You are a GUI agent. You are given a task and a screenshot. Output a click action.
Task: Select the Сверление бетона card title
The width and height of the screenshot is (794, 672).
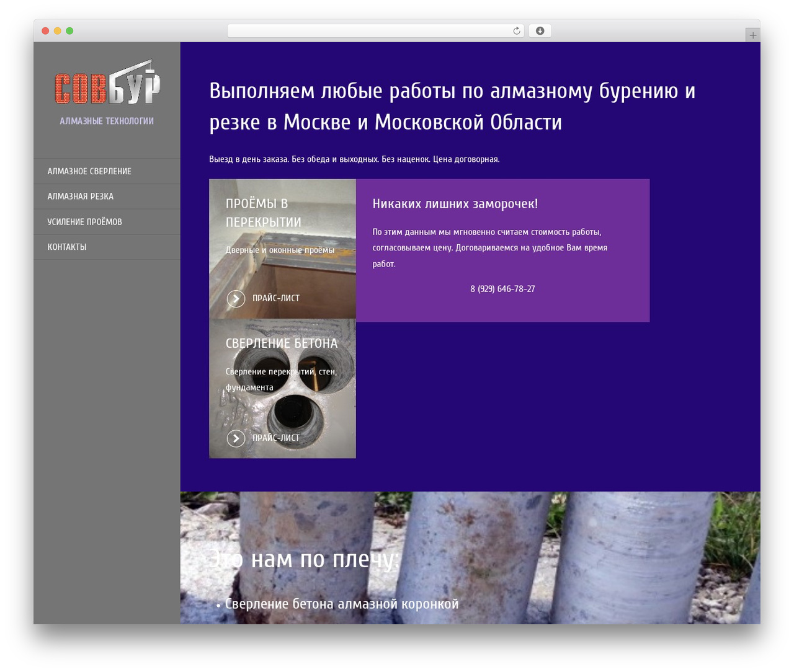[x=282, y=343]
